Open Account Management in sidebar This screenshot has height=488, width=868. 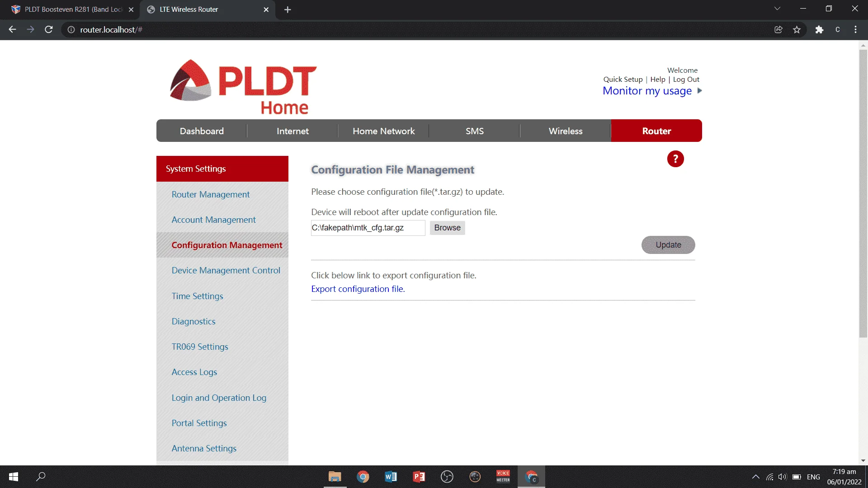click(x=213, y=220)
